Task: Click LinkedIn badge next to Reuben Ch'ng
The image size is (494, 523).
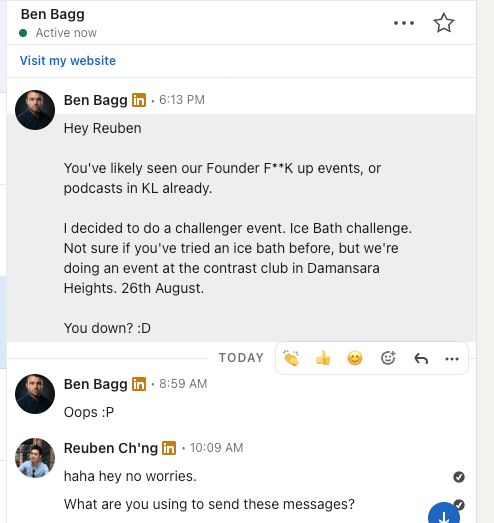Action: (x=169, y=448)
